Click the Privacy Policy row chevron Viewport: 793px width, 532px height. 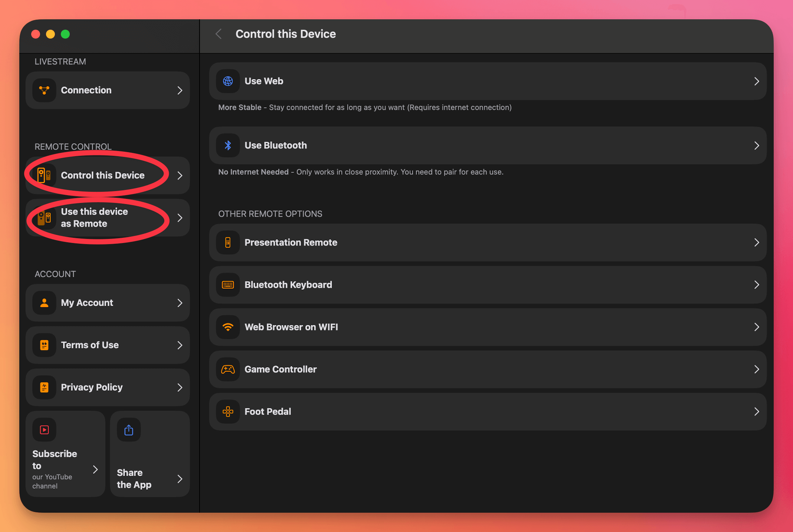tap(180, 387)
